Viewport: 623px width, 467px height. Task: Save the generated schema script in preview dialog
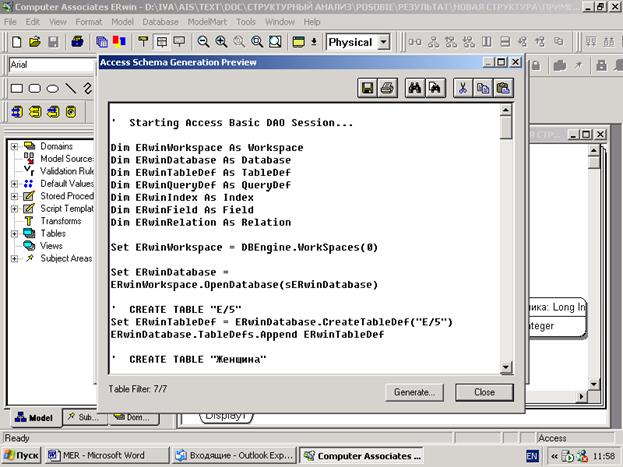368,88
